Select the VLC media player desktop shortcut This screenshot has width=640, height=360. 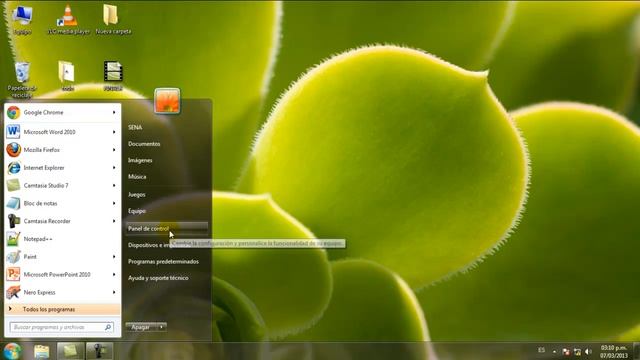(68, 20)
